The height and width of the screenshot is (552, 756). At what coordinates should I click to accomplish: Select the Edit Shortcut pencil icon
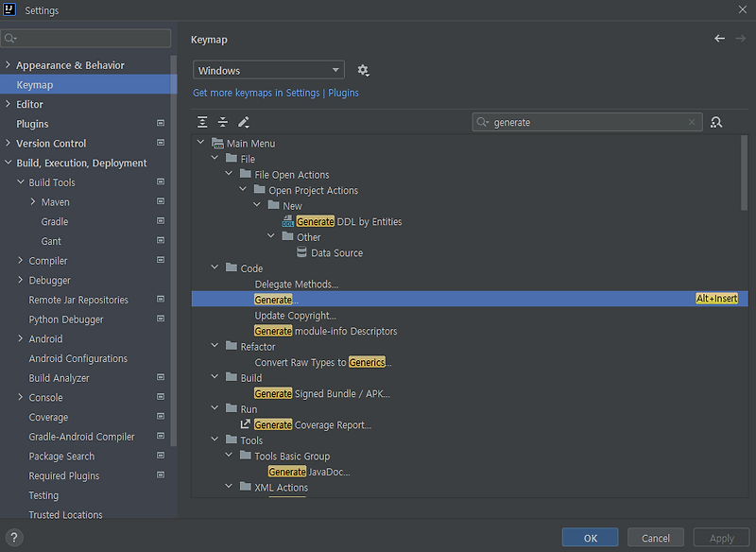point(245,121)
